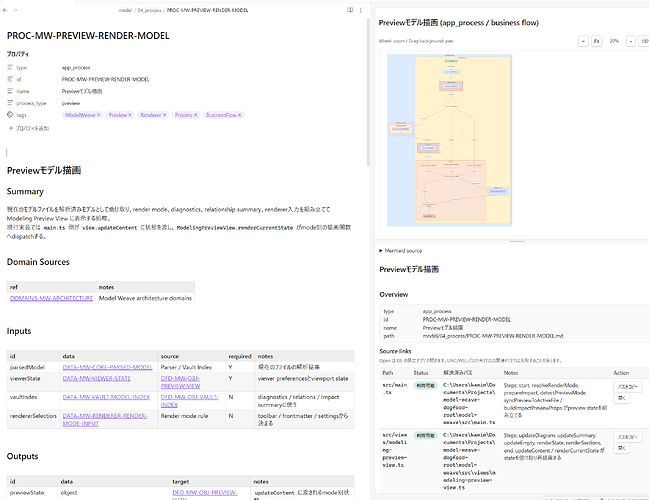Open the DATA-MW-VIEWER-STATE link
Viewport: 649px width, 500px height.
click(x=96, y=378)
